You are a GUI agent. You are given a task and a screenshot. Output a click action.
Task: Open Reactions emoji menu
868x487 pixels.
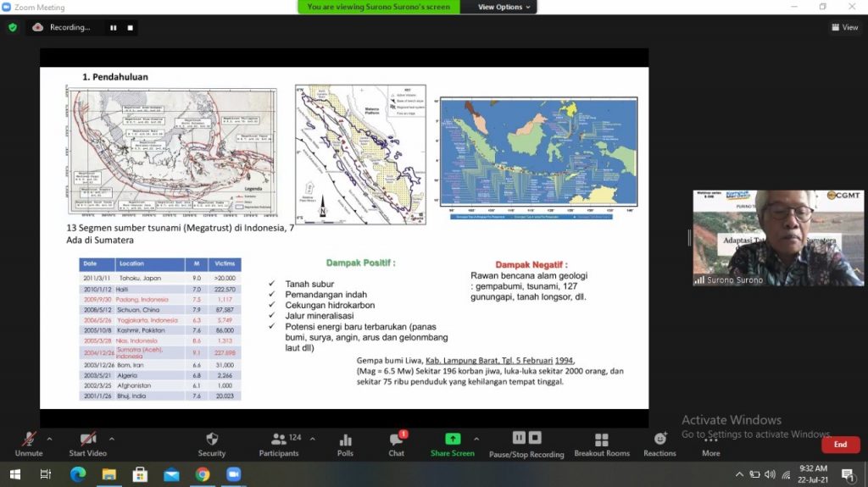click(x=659, y=445)
